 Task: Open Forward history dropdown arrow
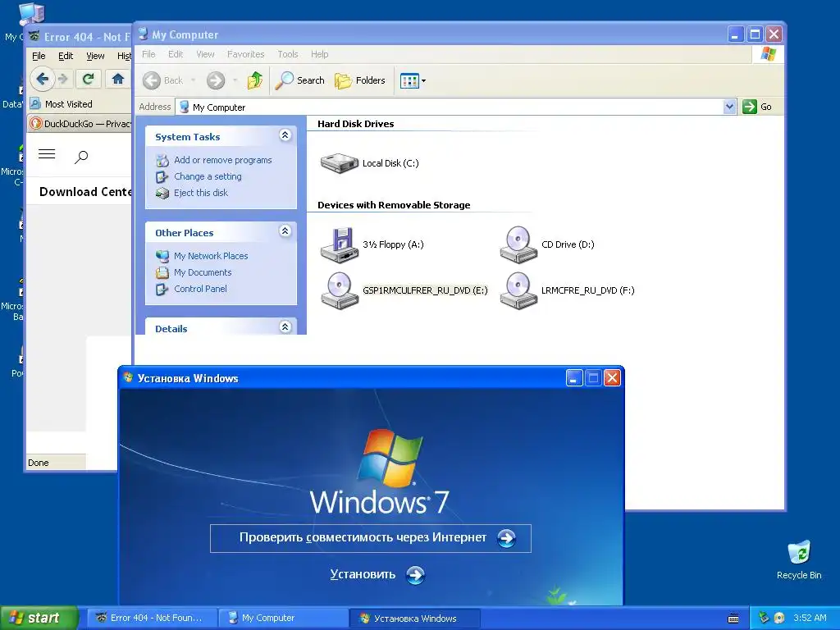coord(235,80)
